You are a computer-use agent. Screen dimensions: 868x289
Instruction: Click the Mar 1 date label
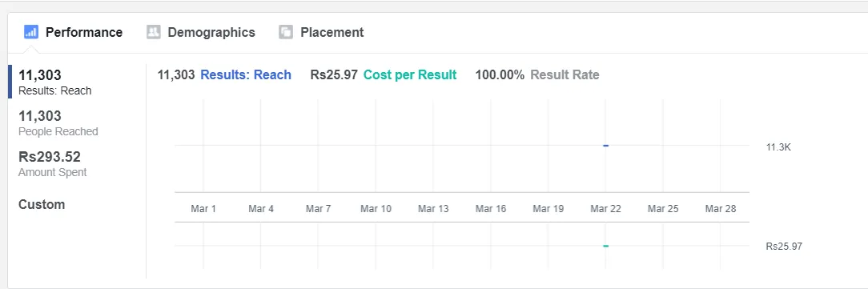[x=203, y=209]
